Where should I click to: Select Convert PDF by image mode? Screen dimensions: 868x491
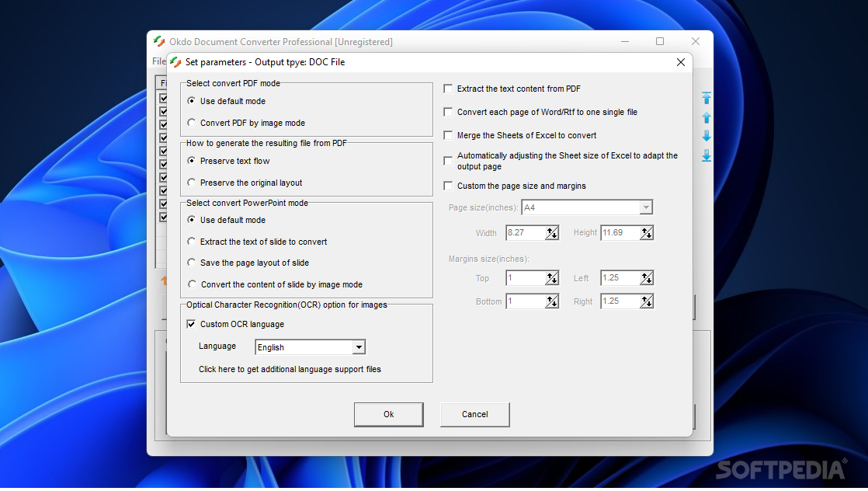point(192,123)
